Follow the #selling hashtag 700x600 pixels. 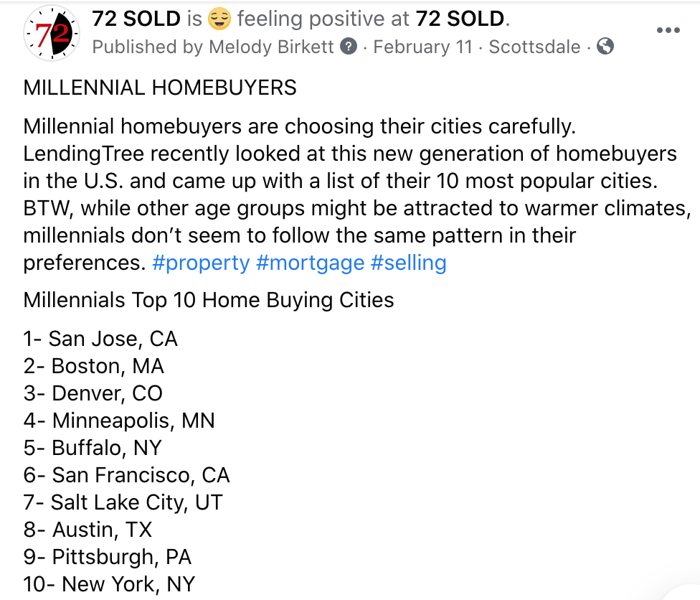tap(409, 263)
